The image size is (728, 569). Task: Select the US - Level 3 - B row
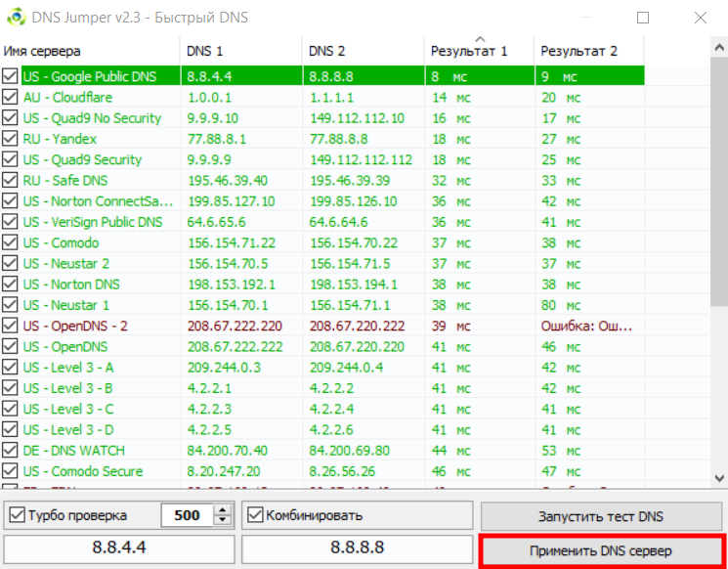[322, 388]
